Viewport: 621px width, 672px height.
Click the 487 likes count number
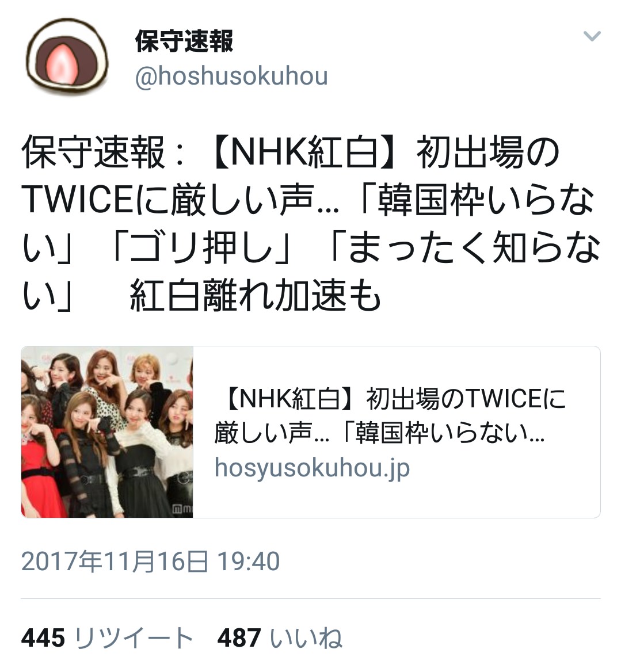click(x=239, y=638)
